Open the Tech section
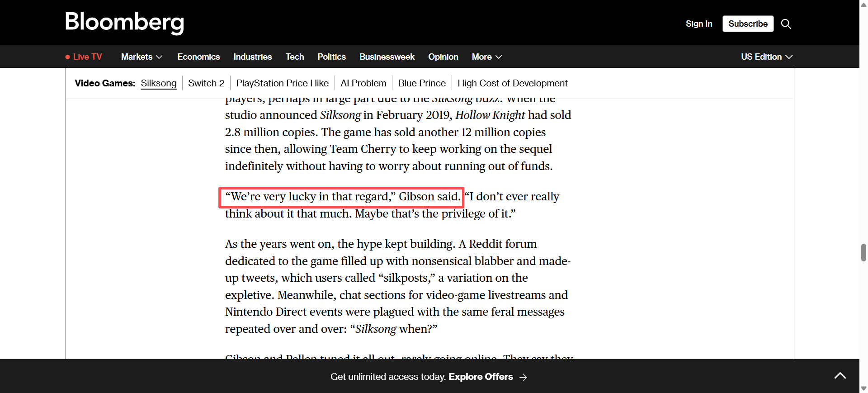 point(295,57)
